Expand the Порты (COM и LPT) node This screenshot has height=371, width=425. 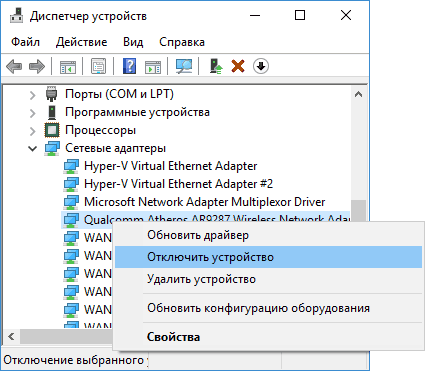click(32, 95)
